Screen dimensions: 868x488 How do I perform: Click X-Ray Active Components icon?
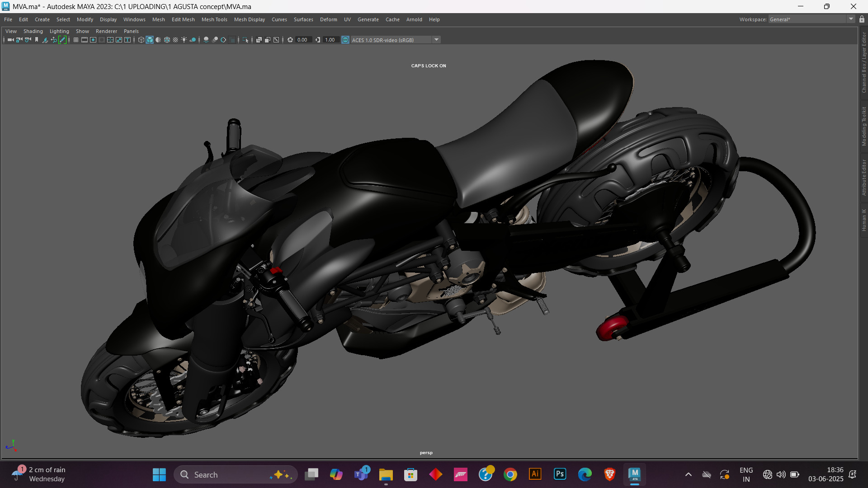[268, 40]
